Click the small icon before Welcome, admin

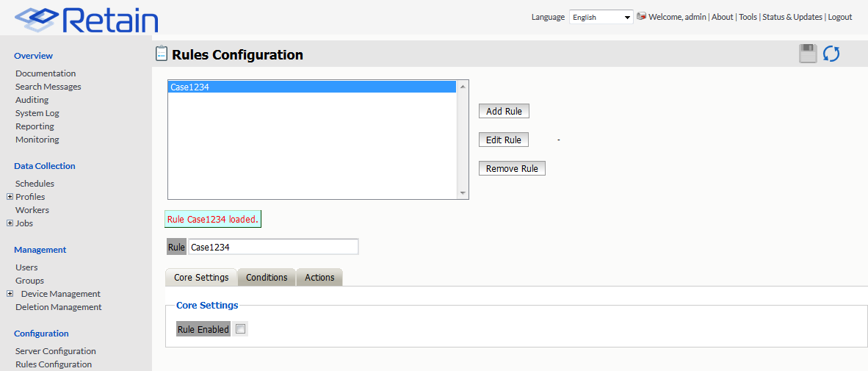[x=641, y=16]
